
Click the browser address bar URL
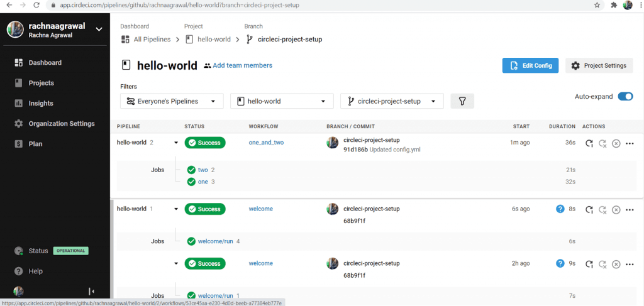[x=179, y=5]
